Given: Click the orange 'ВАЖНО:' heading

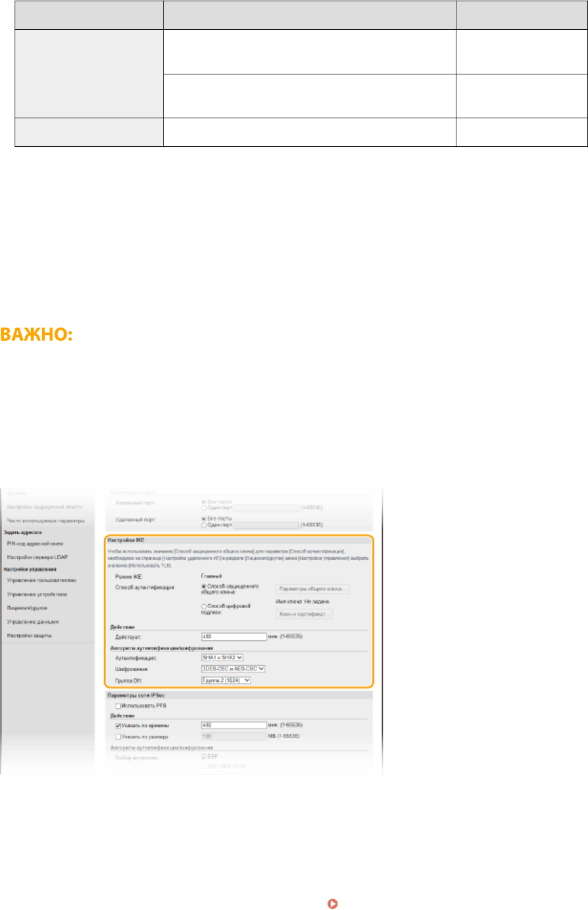Looking at the screenshot, I should [36, 334].
